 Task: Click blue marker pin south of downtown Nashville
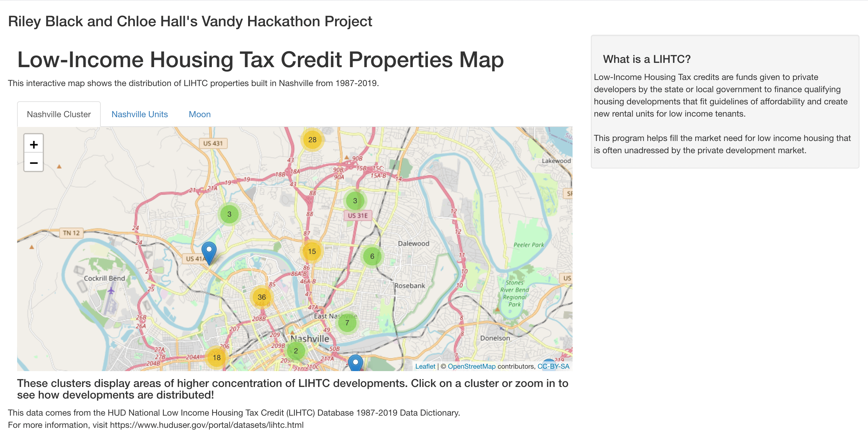(x=355, y=363)
